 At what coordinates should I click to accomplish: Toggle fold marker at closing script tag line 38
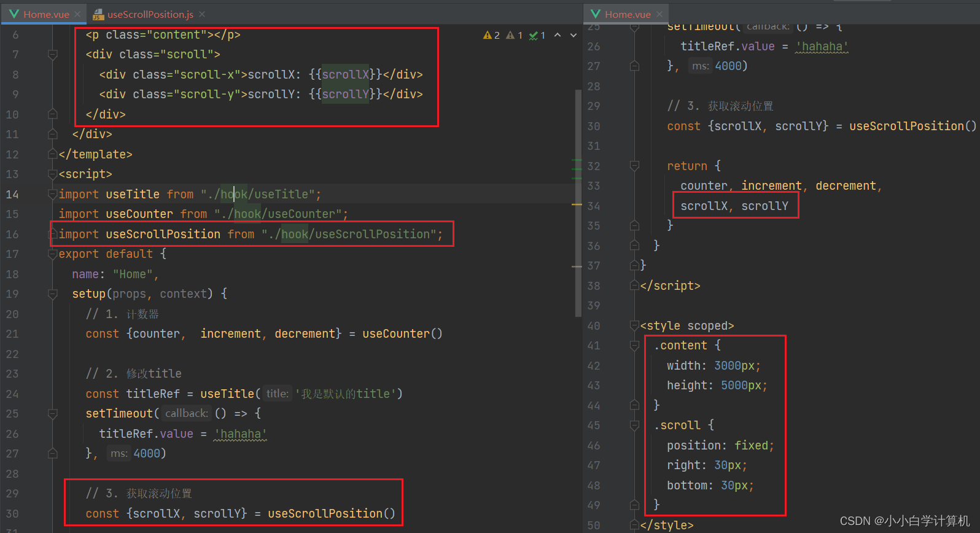635,286
